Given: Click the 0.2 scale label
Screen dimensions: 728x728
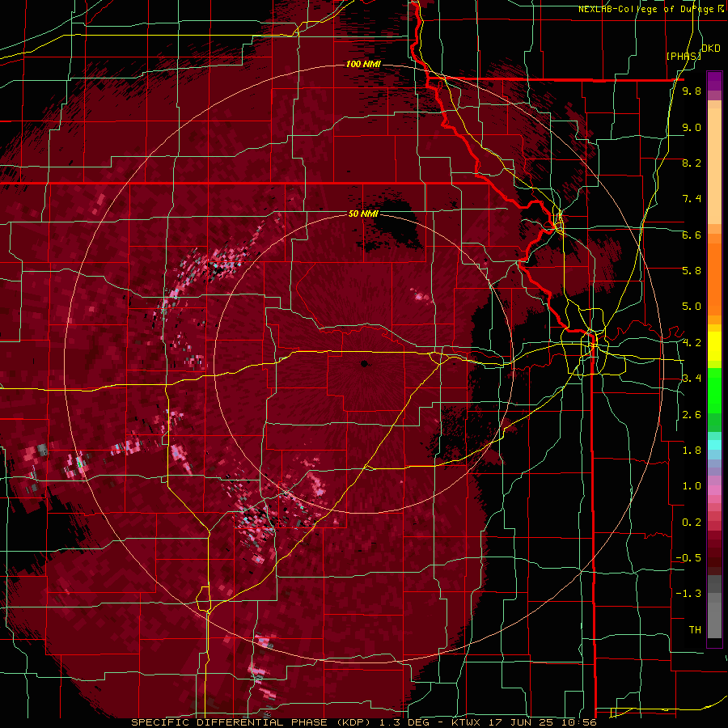Looking at the screenshot, I should pos(692,523).
